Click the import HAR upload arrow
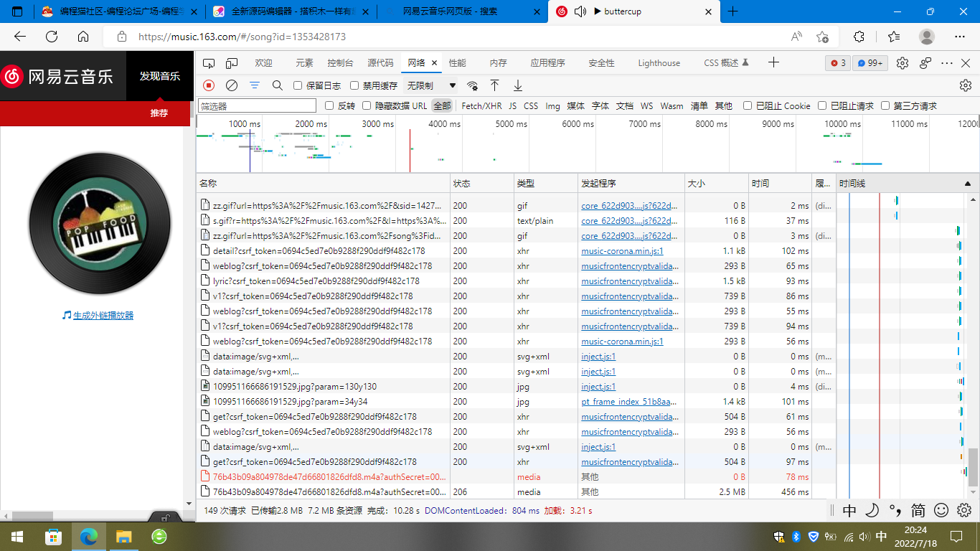This screenshot has height=551, width=980. 494,85
